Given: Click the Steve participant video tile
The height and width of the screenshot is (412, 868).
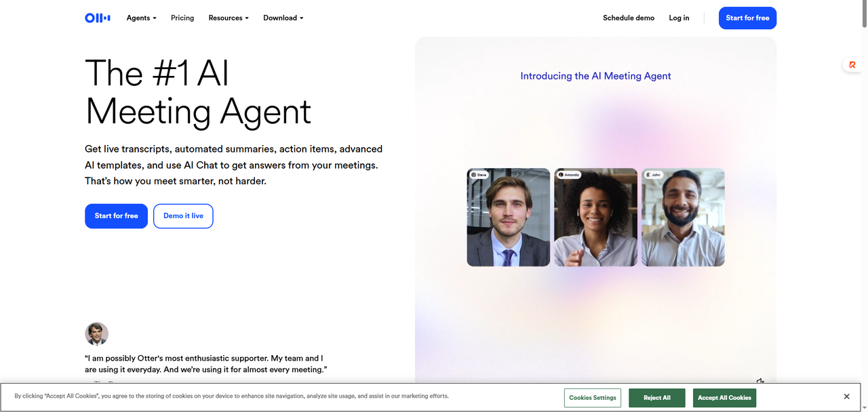Looking at the screenshot, I should tap(508, 217).
